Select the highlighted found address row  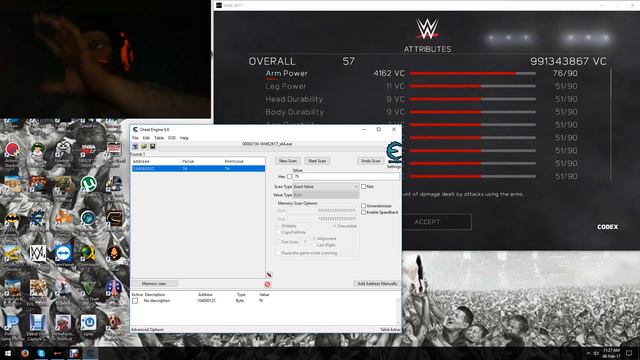pyautogui.click(x=198, y=169)
